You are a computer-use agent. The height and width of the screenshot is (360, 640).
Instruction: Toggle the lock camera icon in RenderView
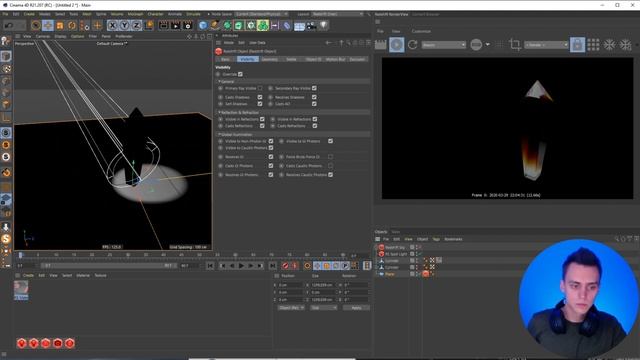pos(577,45)
